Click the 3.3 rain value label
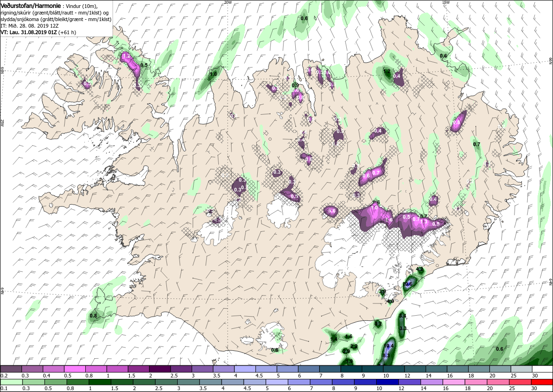 403,328
